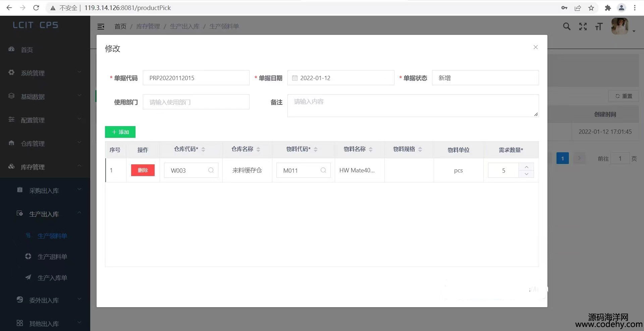Click the magnifier icon in M011 field
The width and height of the screenshot is (644, 331).
(323, 170)
